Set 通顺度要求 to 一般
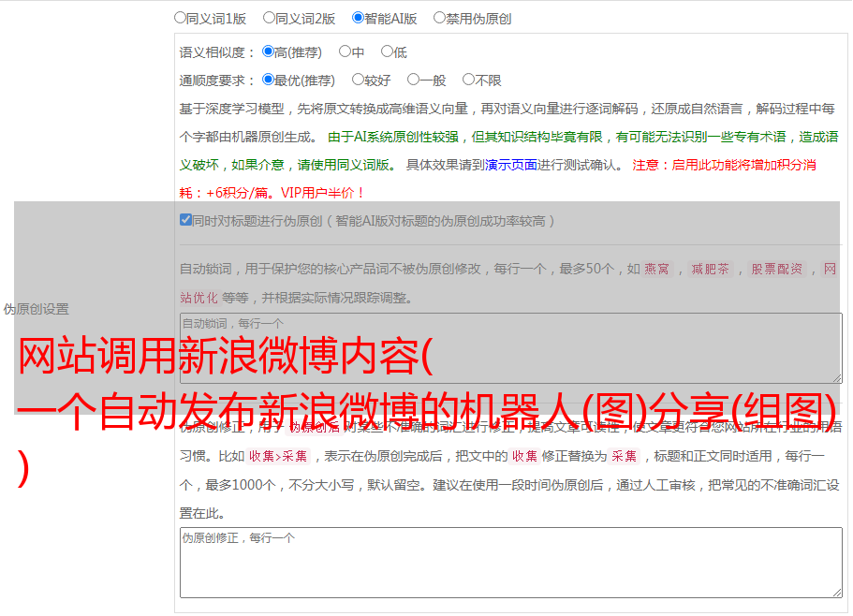 (413, 80)
